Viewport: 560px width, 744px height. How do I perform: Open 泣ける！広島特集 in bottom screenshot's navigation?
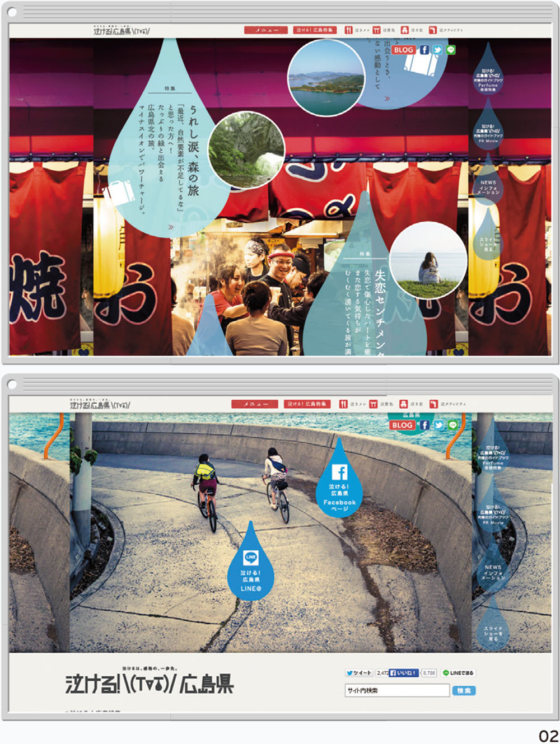point(306,404)
